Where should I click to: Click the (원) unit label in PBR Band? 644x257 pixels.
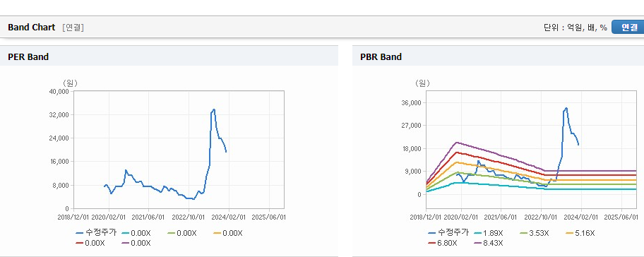(x=422, y=83)
